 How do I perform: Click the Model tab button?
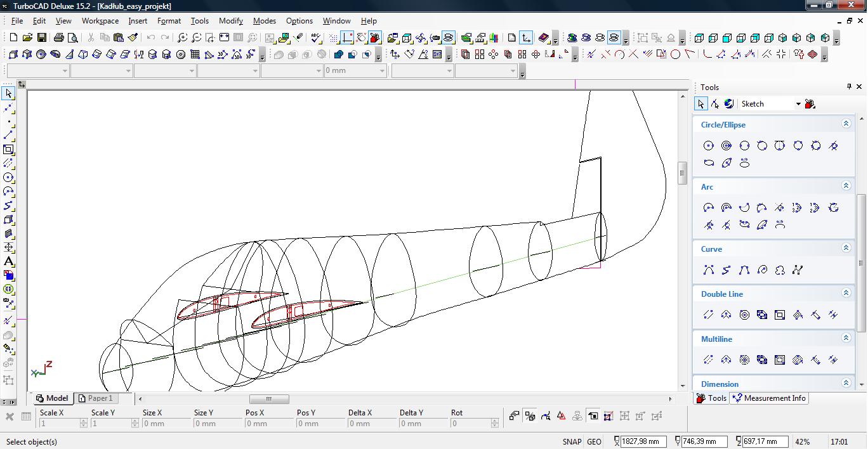click(x=51, y=398)
